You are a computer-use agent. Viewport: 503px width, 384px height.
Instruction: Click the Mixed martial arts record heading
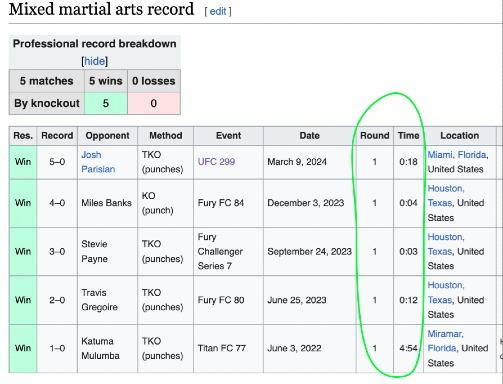tap(101, 9)
